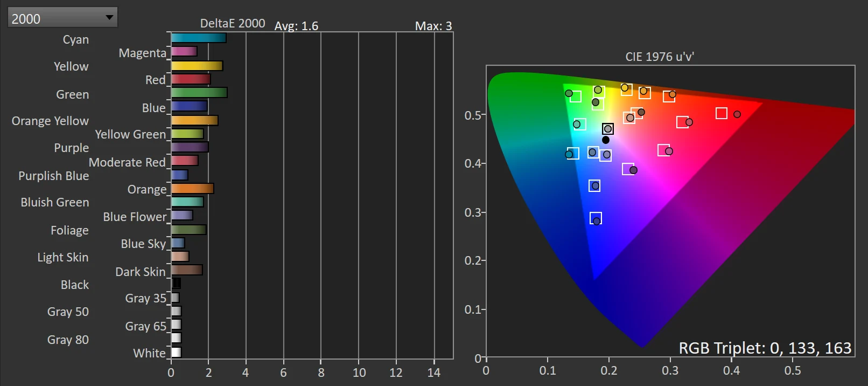Click the 'Yellow Green' label text
The image size is (868, 386).
pos(130,134)
